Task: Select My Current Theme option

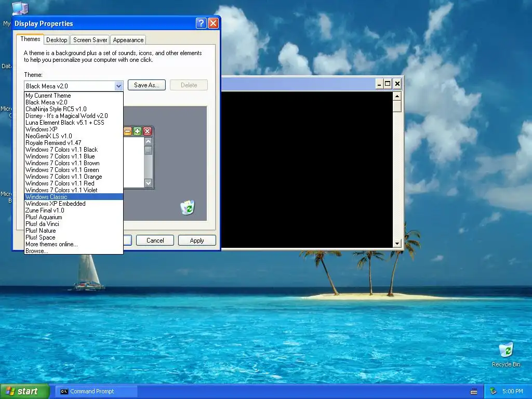Action: click(x=74, y=96)
